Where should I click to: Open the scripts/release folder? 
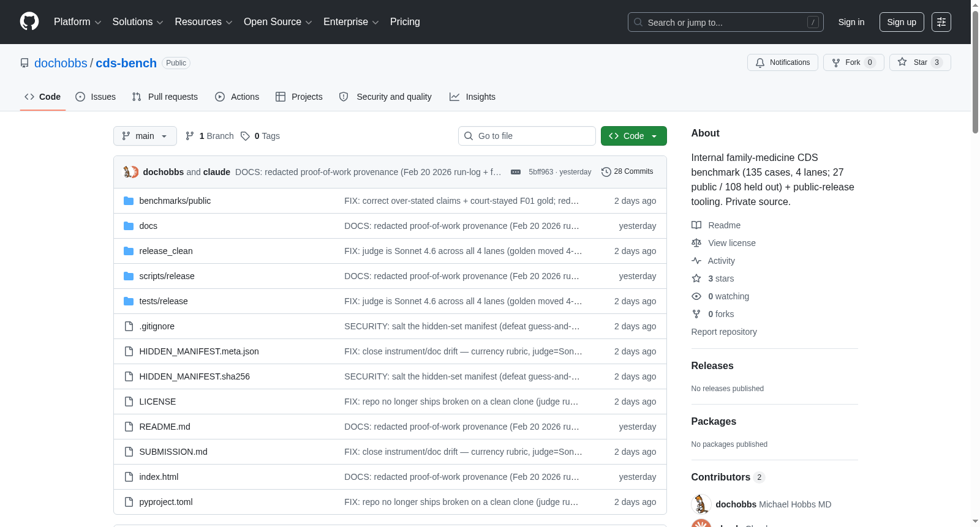(167, 276)
